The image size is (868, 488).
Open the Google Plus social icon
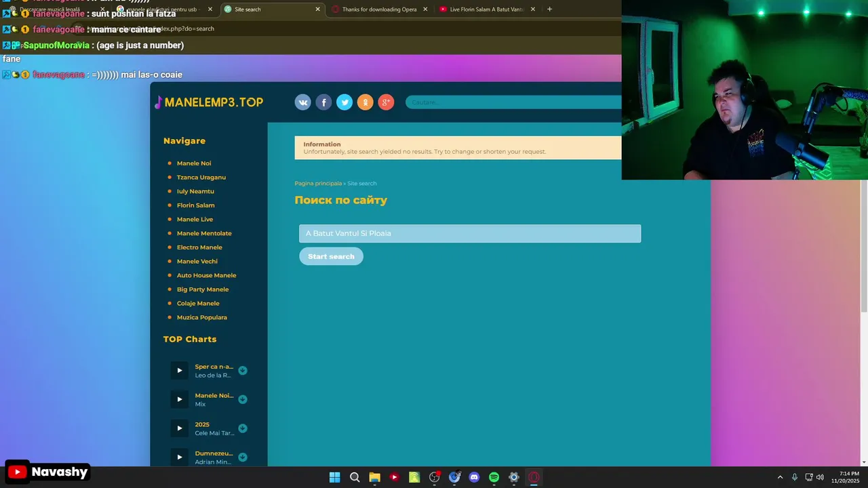tap(386, 102)
